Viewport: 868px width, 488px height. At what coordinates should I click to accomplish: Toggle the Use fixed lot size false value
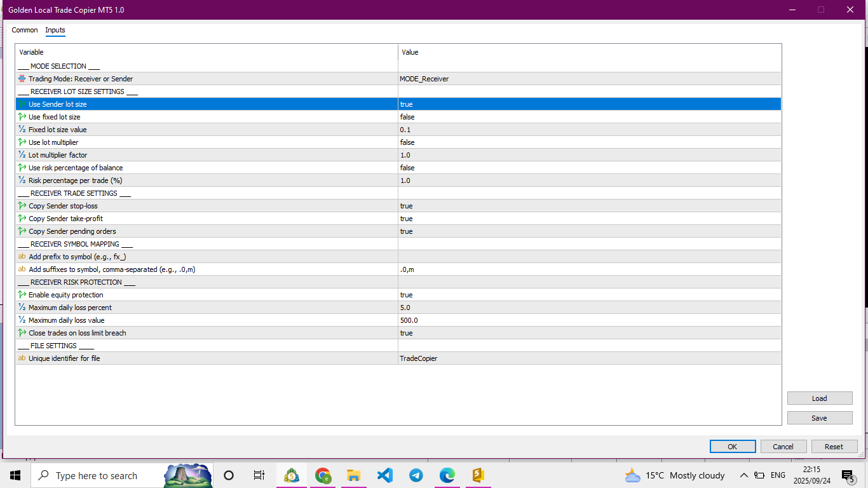(590, 117)
